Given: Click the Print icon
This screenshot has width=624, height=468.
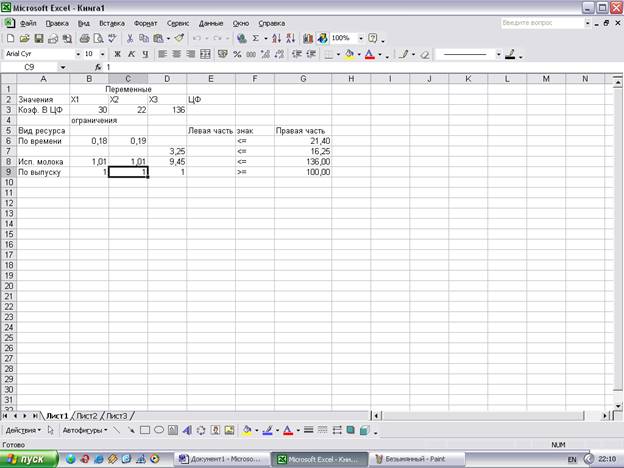Looking at the screenshot, I should 84,38.
